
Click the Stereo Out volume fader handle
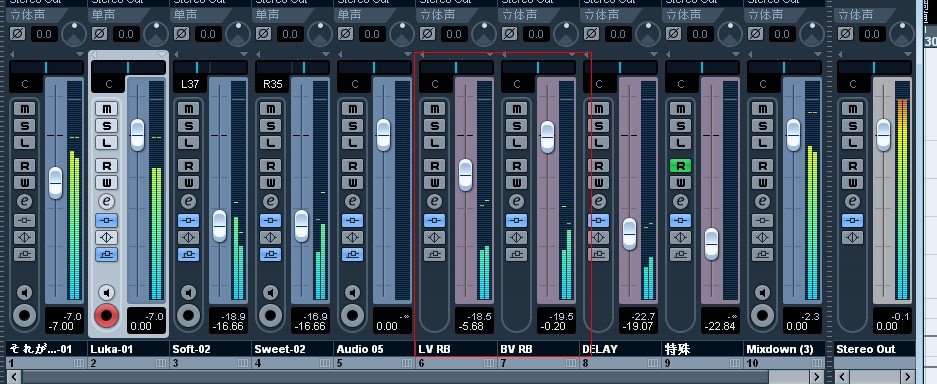pos(883,135)
